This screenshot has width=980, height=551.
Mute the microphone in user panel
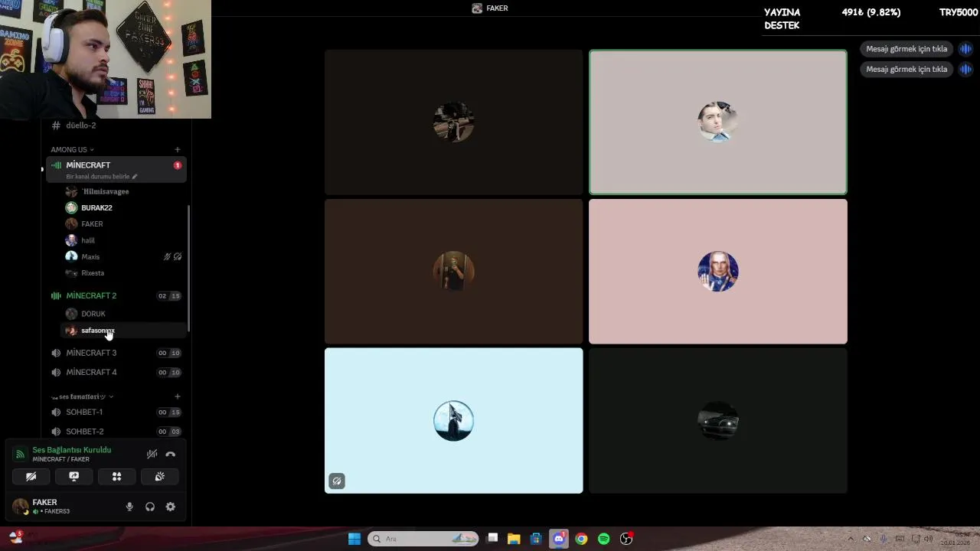click(x=129, y=507)
